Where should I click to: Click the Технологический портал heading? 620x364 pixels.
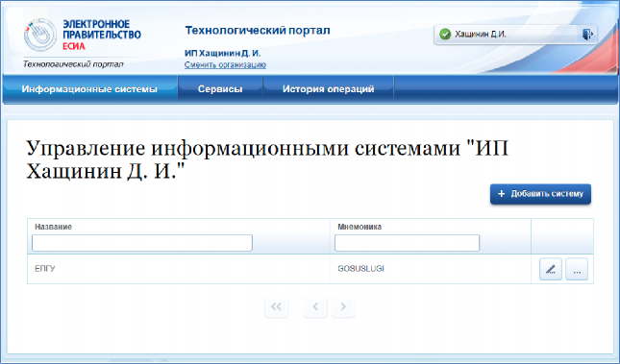[x=258, y=31]
